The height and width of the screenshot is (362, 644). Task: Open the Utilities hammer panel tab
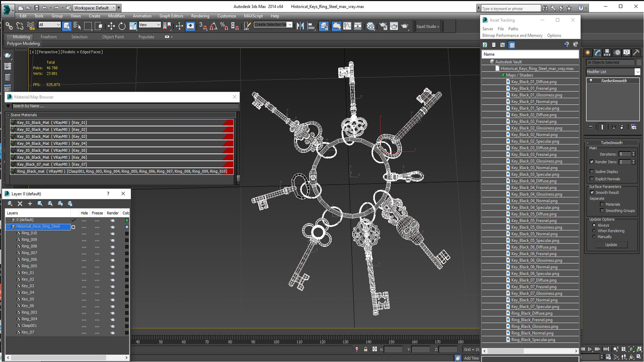(x=636, y=53)
